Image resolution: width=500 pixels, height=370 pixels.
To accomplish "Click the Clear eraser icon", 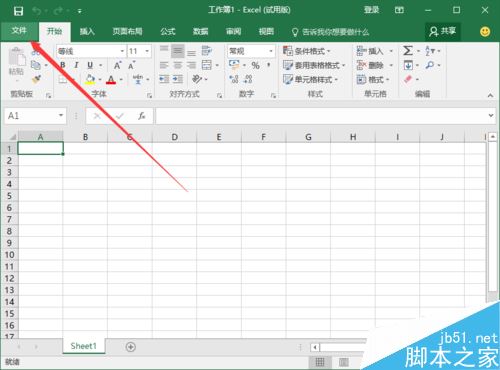I will click(408, 79).
